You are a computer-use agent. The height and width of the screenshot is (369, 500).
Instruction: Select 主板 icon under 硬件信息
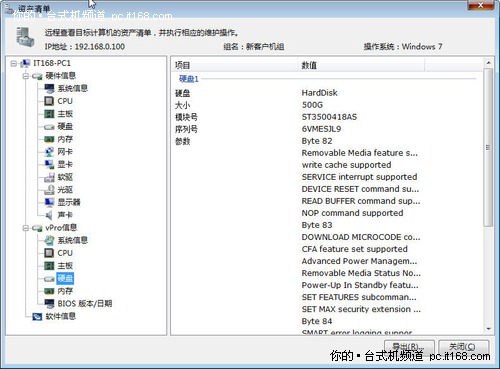[x=49, y=114]
